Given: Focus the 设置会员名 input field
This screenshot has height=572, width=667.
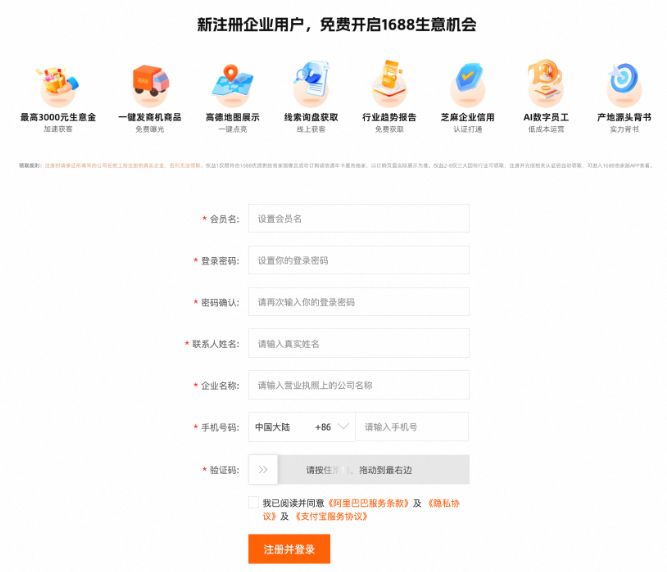Looking at the screenshot, I should 359,219.
